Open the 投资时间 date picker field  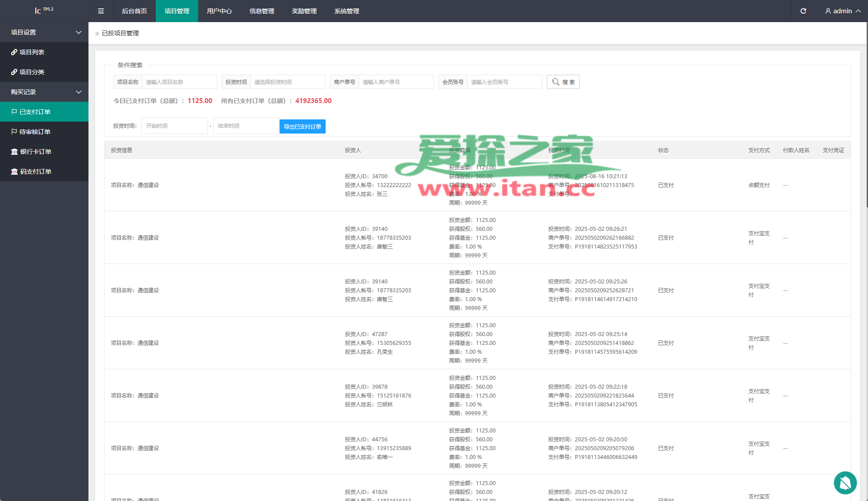click(288, 82)
